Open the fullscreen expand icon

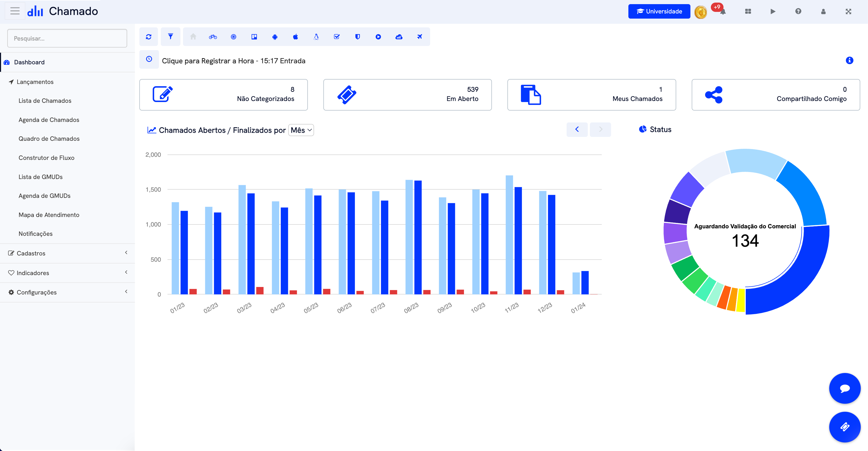(x=848, y=11)
